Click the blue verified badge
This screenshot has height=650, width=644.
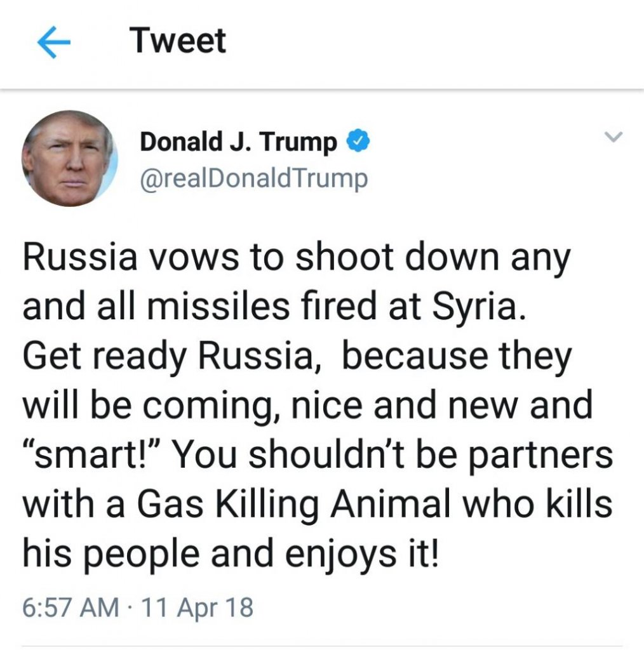tap(358, 140)
